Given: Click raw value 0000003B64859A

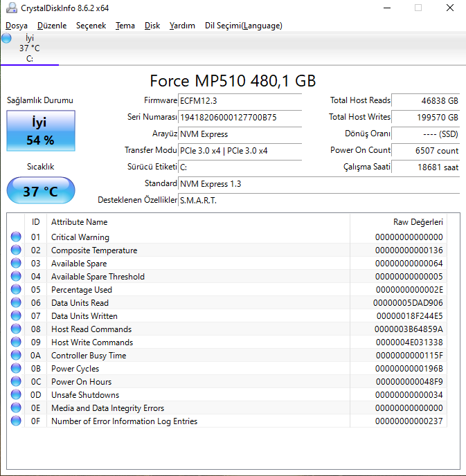Looking at the screenshot, I should pos(409,329).
